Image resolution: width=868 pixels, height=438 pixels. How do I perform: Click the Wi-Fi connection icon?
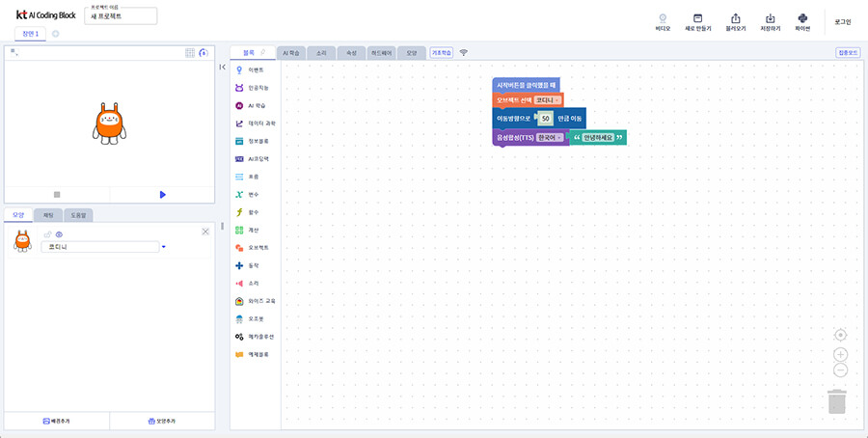click(463, 53)
